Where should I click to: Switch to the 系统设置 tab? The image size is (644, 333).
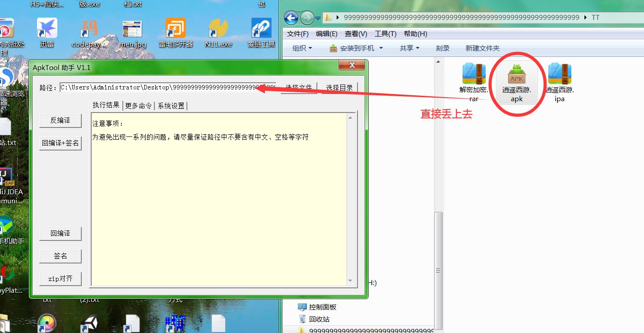tap(171, 106)
